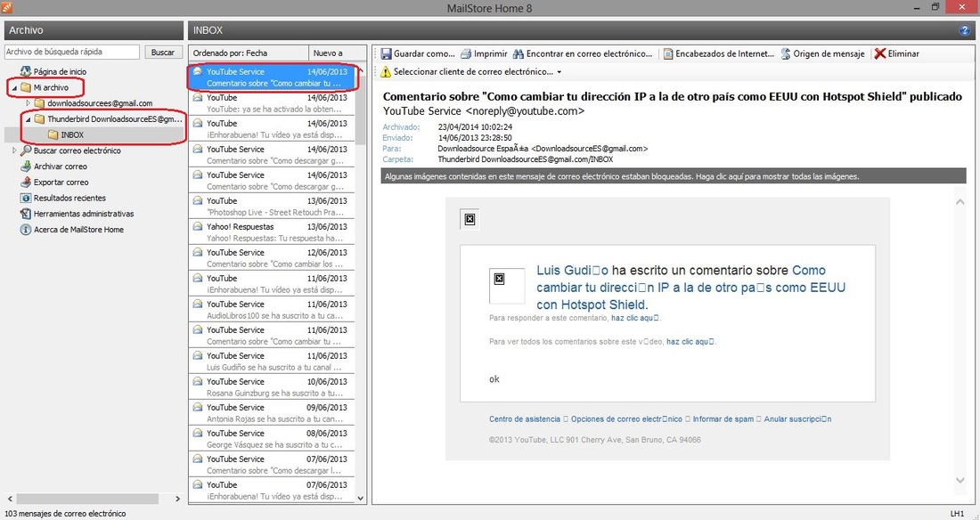The image size is (980, 520).
Task: Click the Anular suscripción link
Action: 797,418
